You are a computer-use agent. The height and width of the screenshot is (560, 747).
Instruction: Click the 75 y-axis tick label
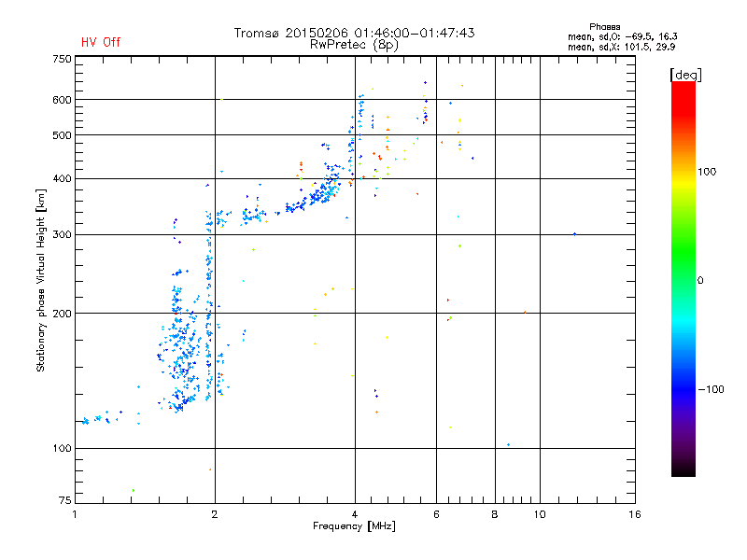65,500
